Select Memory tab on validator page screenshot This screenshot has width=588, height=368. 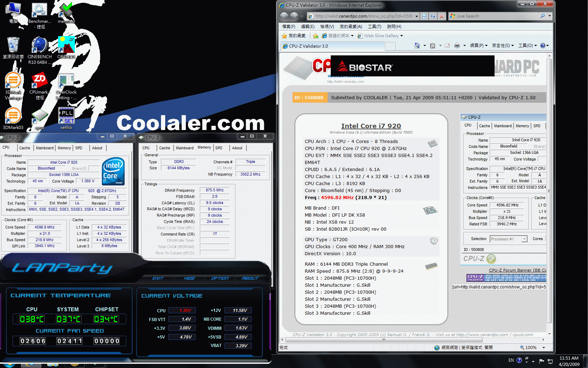(x=522, y=126)
